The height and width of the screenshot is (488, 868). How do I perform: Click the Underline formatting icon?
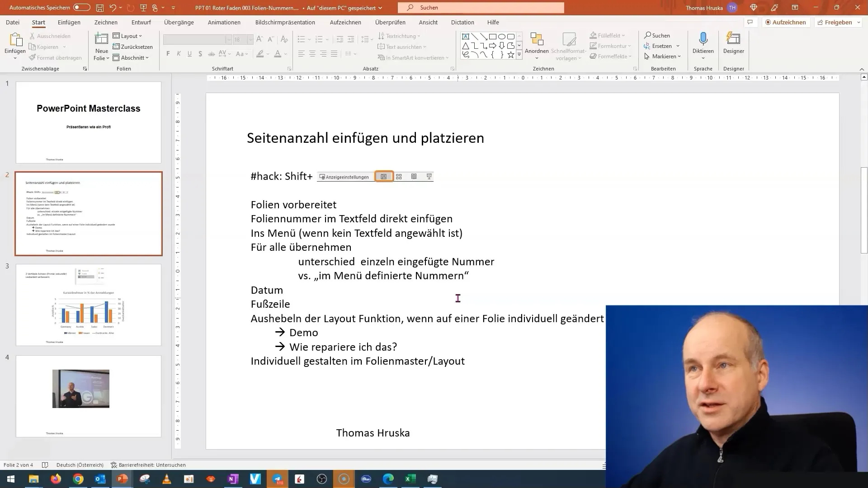(189, 55)
